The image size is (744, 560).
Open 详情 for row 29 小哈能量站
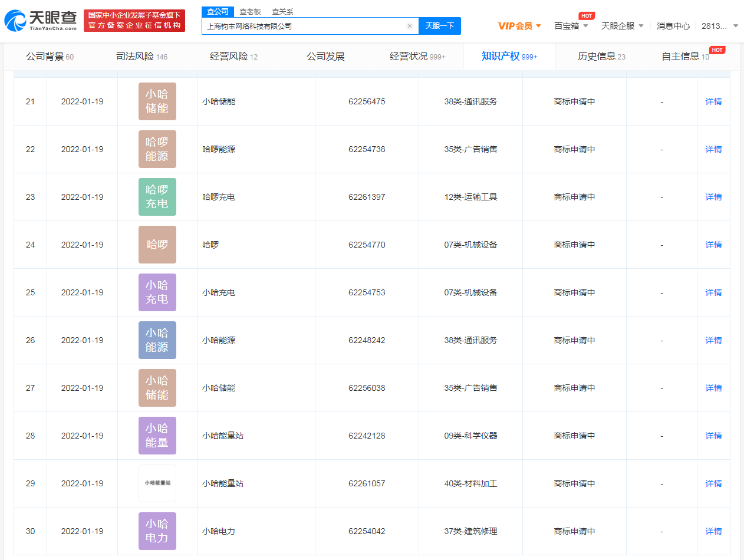[x=713, y=483]
